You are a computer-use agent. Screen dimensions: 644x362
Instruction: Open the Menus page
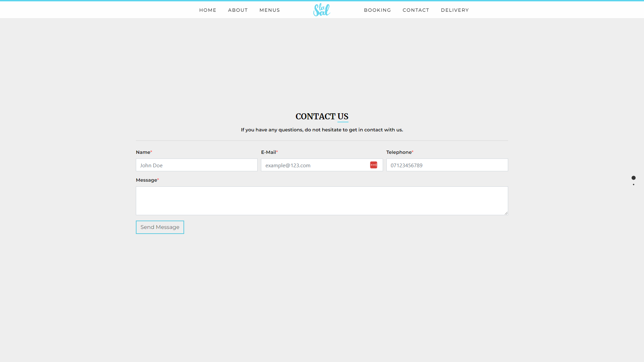point(269,10)
